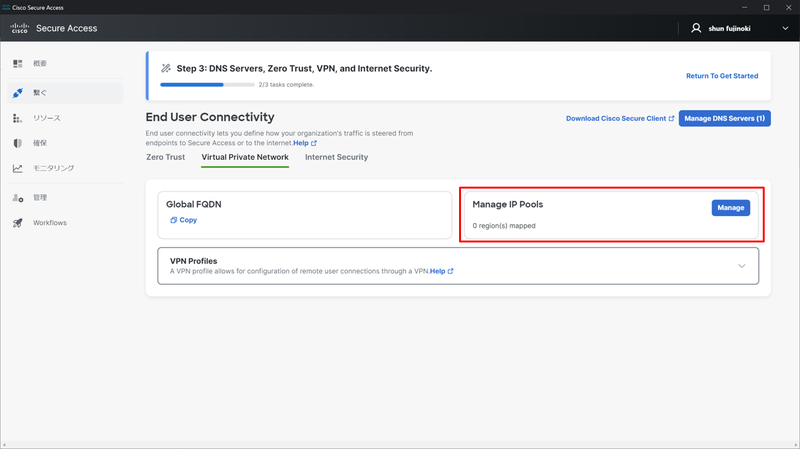Click the Manage IP Pools card title
This screenshot has width=800, height=449.
pos(508,204)
